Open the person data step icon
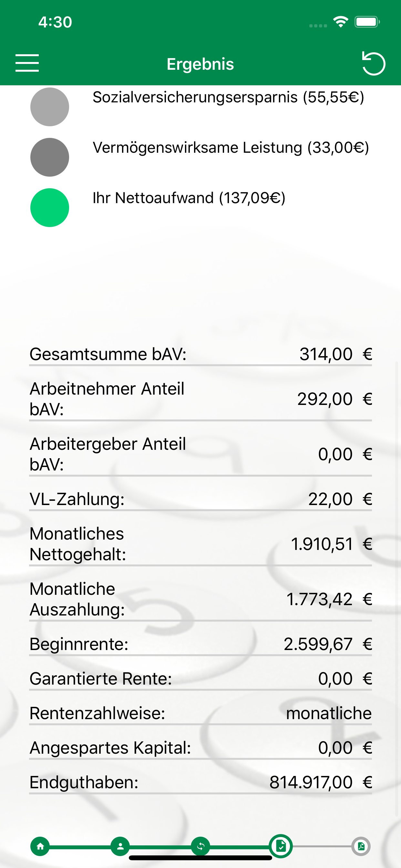The width and height of the screenshot is (401, 868). tap(120, 846)
